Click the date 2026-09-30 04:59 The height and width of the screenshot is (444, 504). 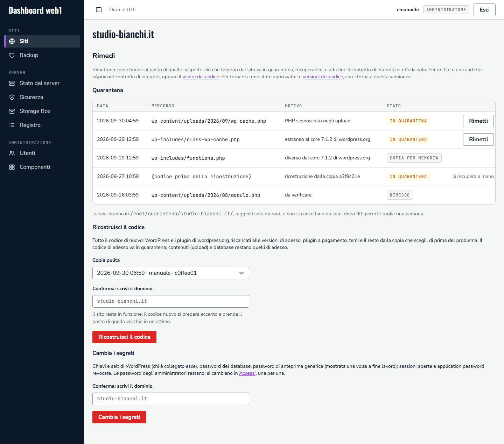pos(118,121)
